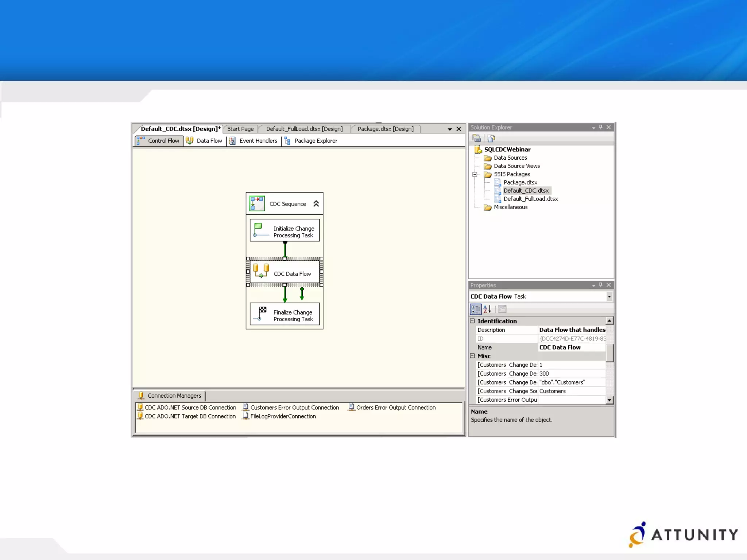This screenshot has height=560, width=747.
Task: Click the [Customers Error Outpu property row
Action: tap(541, 400)
